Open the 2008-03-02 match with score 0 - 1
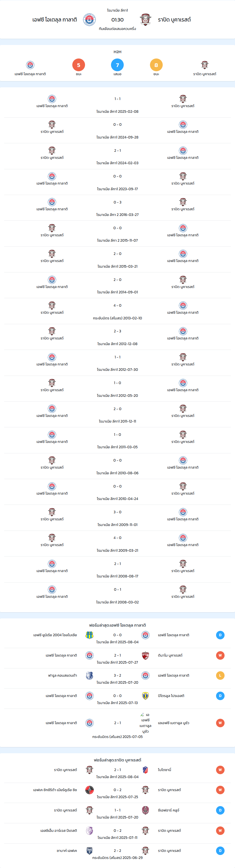The image size is (235, 868). 117,596
